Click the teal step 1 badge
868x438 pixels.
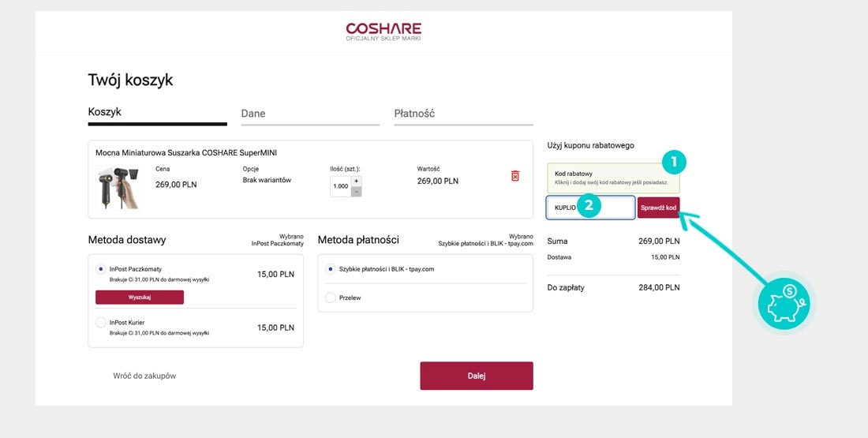click(673, 163)
